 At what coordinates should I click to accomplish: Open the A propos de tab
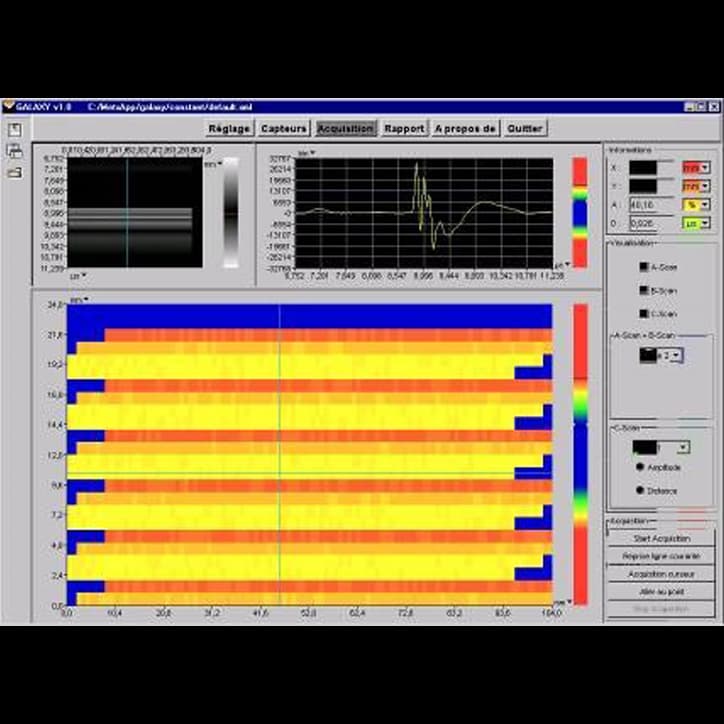coord(465,128)
